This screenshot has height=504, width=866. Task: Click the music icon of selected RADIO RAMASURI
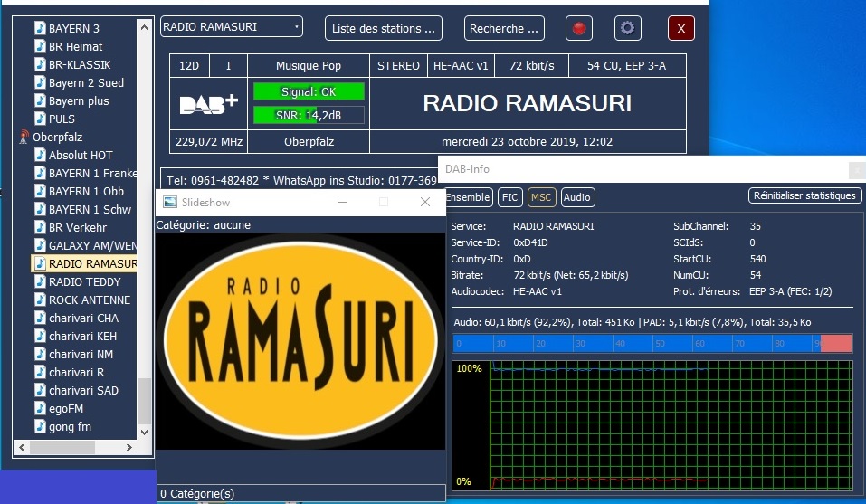click(40, 264)
